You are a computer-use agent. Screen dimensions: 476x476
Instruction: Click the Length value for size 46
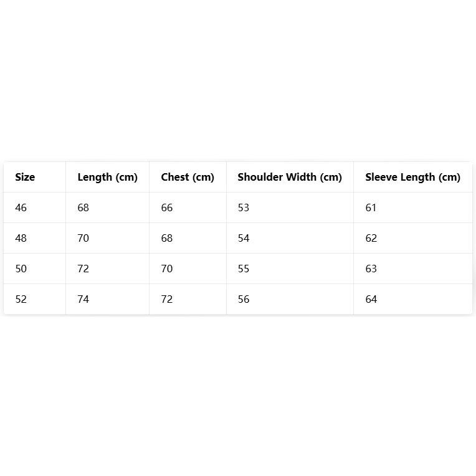click(83, 207)
